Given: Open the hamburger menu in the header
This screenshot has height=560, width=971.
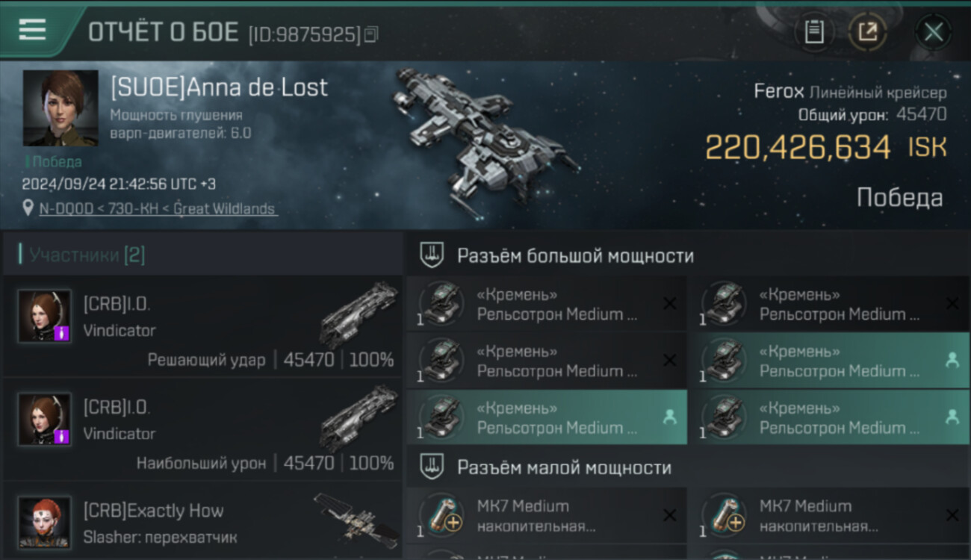Looking at the screenshot, I should click(32, 30).
